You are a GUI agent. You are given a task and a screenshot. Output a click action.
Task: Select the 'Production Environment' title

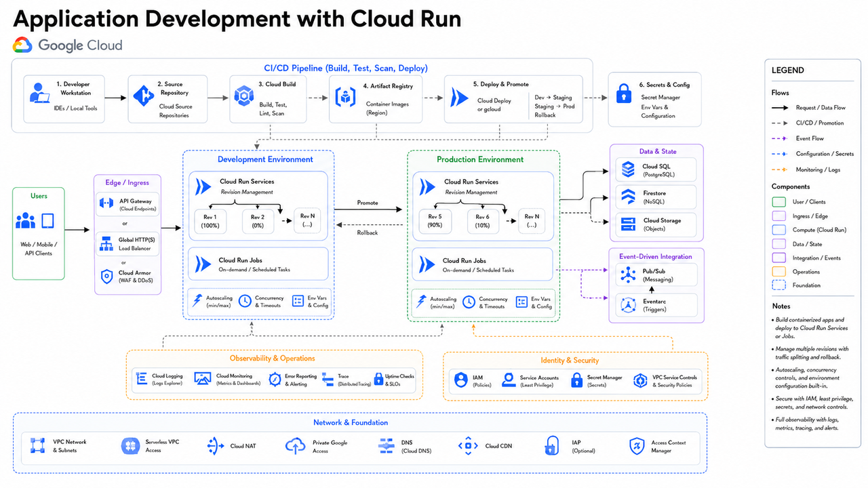pos(479,159)
